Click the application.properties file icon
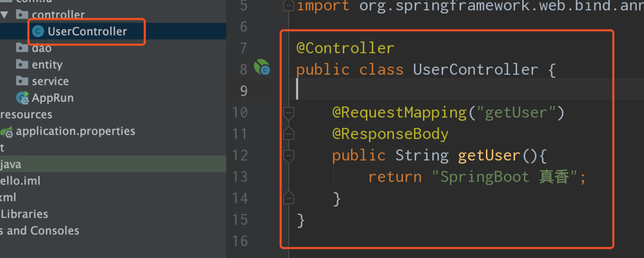The height and width of the screenshot is (258, 644). pyautogui.click(x=7, y=132)
